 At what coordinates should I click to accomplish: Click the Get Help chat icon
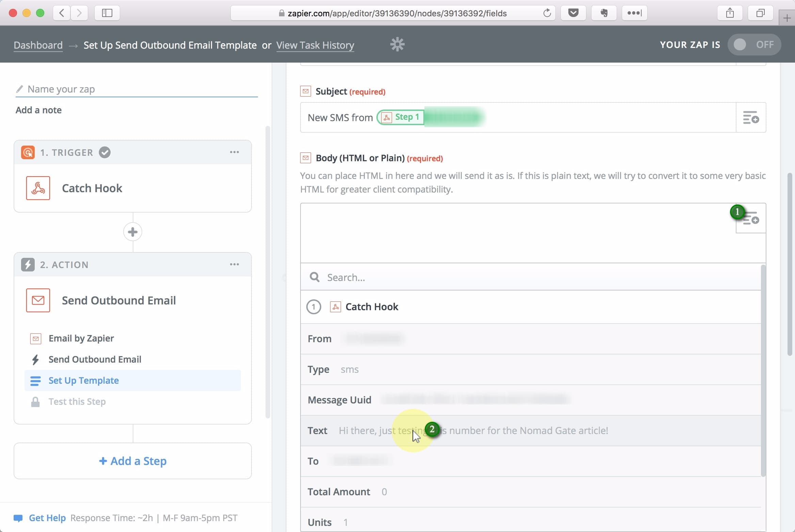18,518
